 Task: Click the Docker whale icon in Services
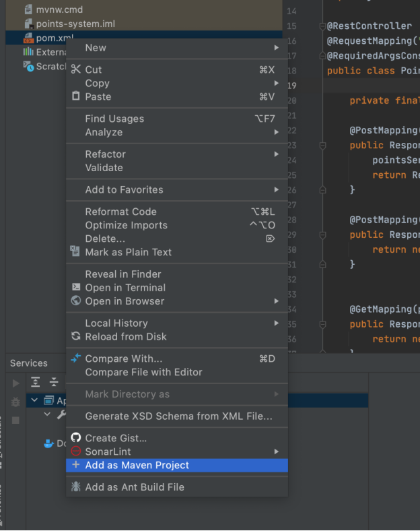point(49,443)
